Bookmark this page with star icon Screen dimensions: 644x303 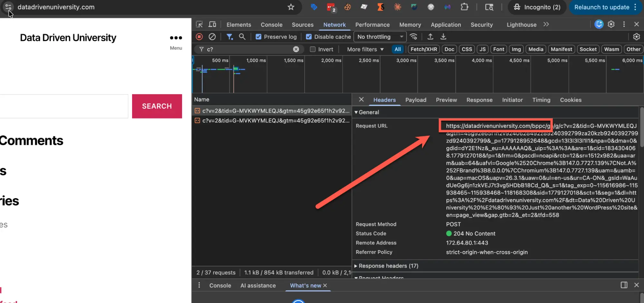coord(291,7)
